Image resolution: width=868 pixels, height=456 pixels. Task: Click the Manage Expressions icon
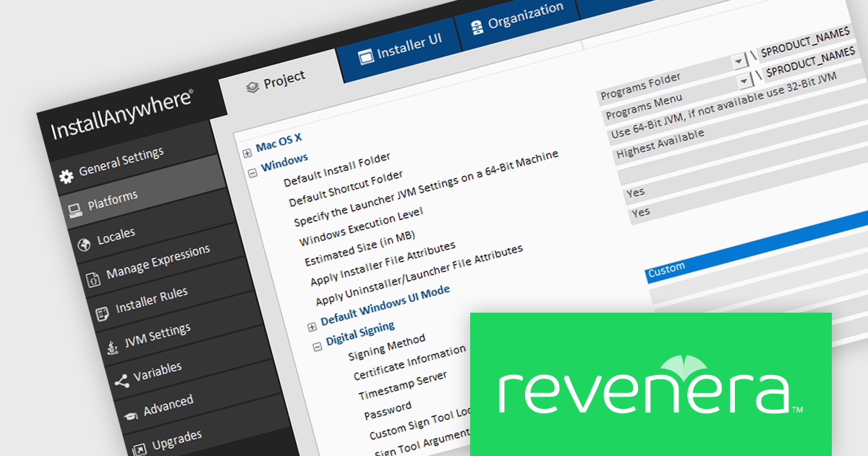tap(93, 279)
